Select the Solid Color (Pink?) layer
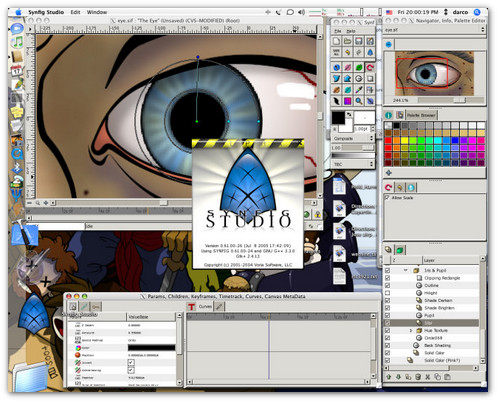Viewport: 497px width, 401px height. coord(442,360)
